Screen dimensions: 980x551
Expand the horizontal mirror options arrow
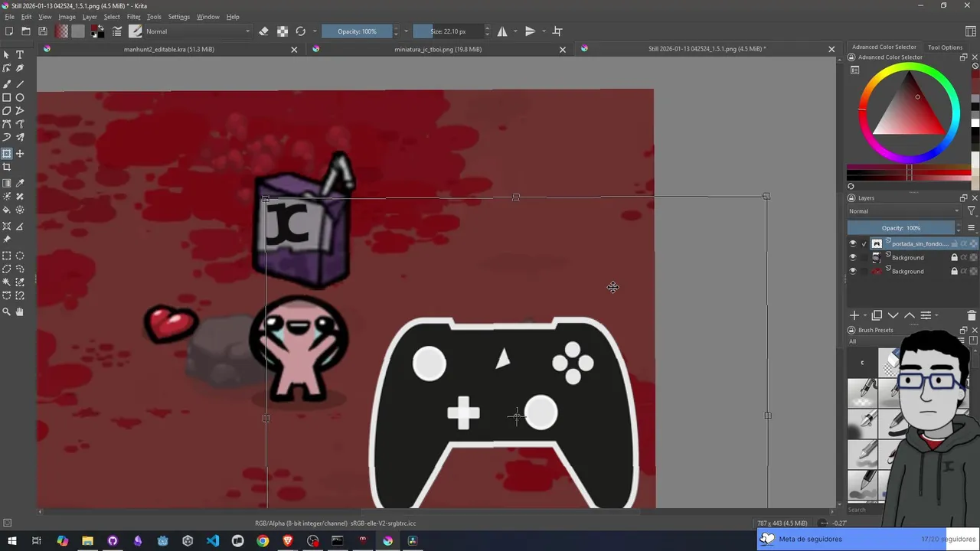click(x=515, y=31)
